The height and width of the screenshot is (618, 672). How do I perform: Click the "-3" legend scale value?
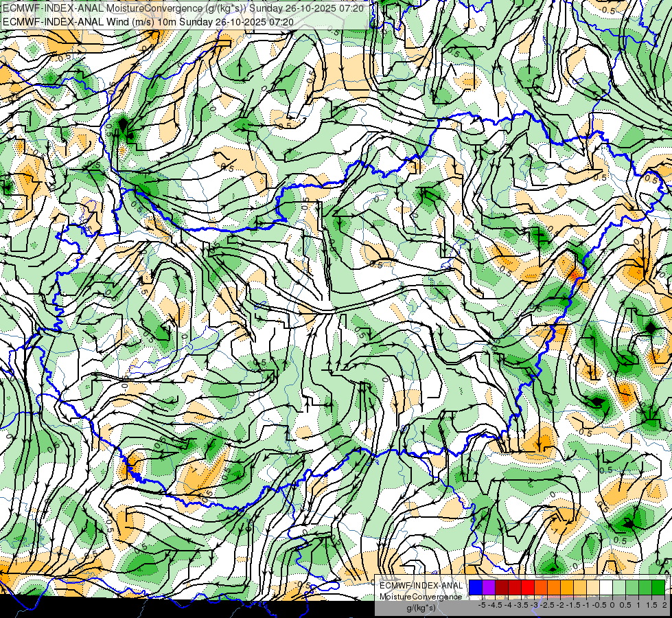pyautogui.click(x=535, y=605)
